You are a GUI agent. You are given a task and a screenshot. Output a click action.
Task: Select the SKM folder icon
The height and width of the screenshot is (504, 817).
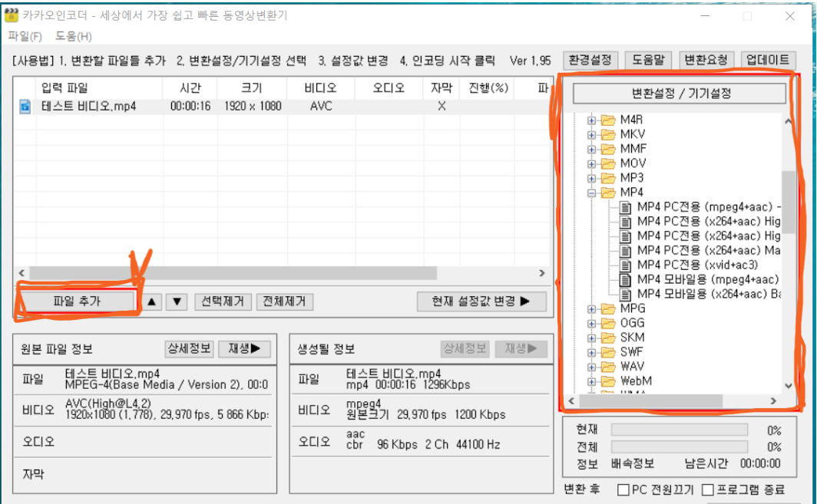[x=608, y=338]
